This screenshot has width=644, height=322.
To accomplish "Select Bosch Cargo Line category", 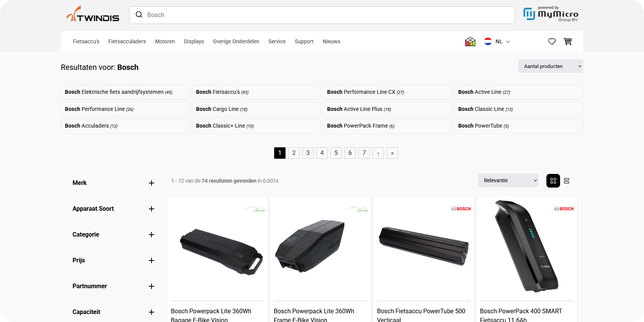I will coord(256,109).
